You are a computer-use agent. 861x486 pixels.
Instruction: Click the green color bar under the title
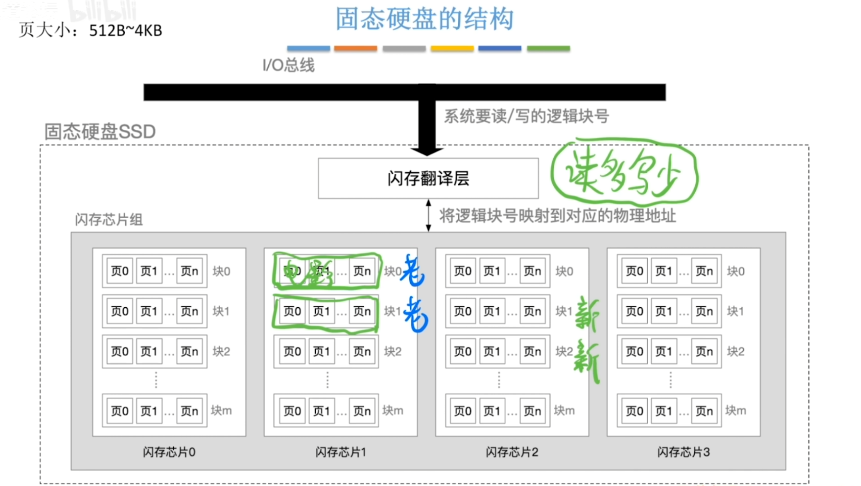(x=548, y=48)
